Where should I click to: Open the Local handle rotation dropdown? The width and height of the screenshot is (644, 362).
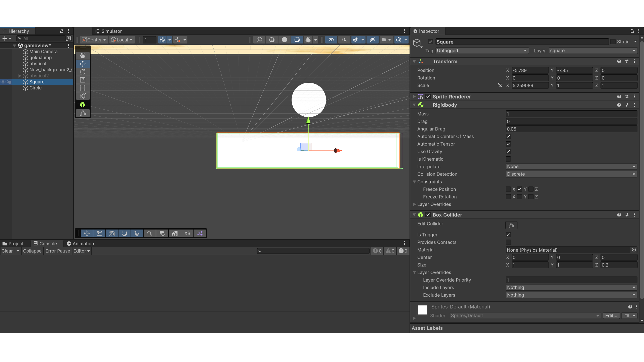(122, 40)
